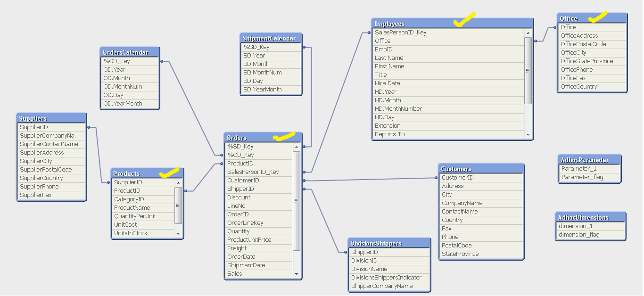
Task: Click the DivisionsShippers table title bar
Action: (x=389, y=243)
